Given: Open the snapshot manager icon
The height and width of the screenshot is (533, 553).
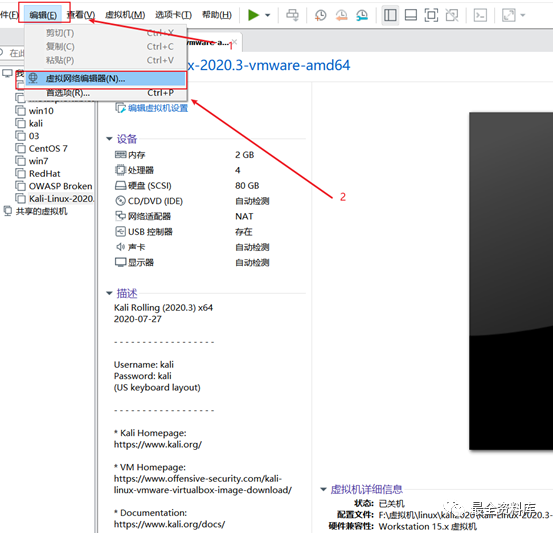Looking at the screenshot, I should point(362,15).
